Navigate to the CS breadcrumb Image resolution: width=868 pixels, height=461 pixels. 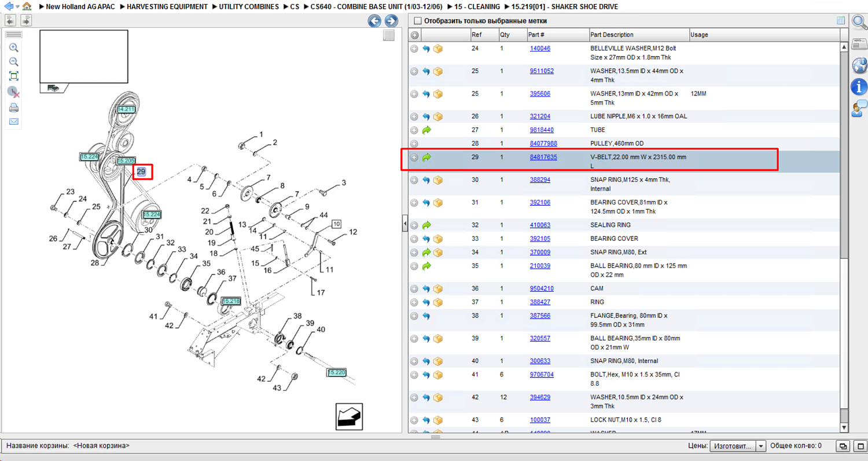click(295, 7)
